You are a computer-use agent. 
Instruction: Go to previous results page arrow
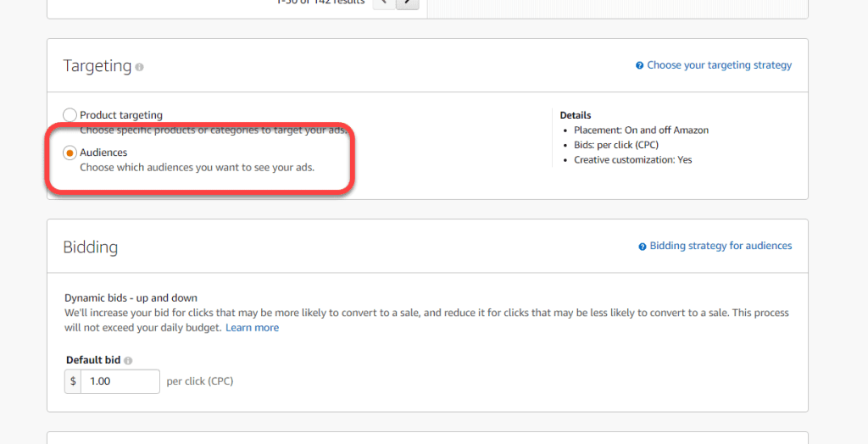[383, 3]
